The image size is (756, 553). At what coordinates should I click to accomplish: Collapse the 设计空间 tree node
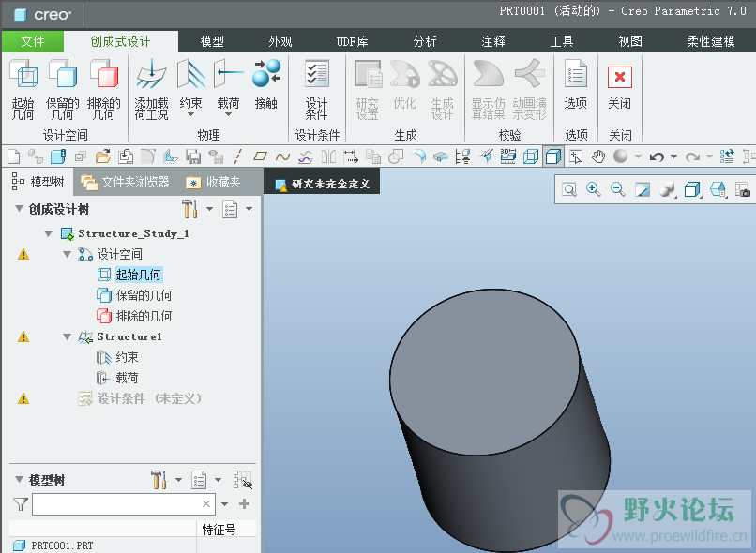[x=67, y=254]
